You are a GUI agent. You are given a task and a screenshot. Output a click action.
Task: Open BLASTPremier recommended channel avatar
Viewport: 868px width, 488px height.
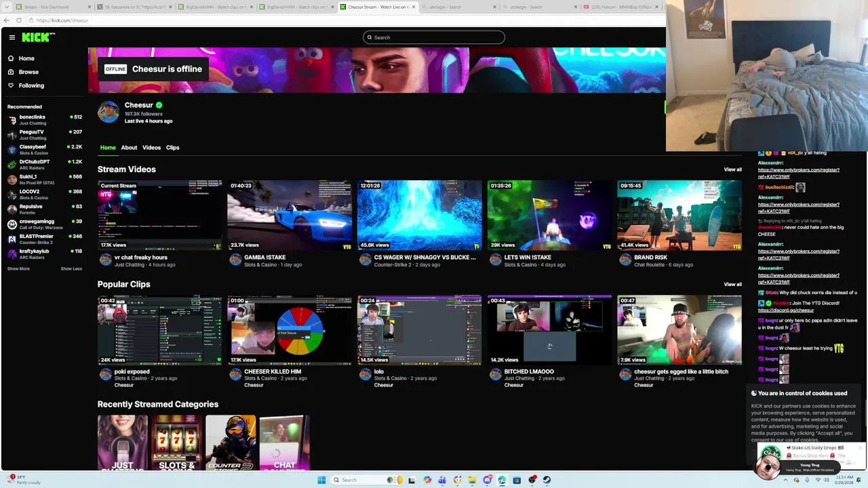12,239
